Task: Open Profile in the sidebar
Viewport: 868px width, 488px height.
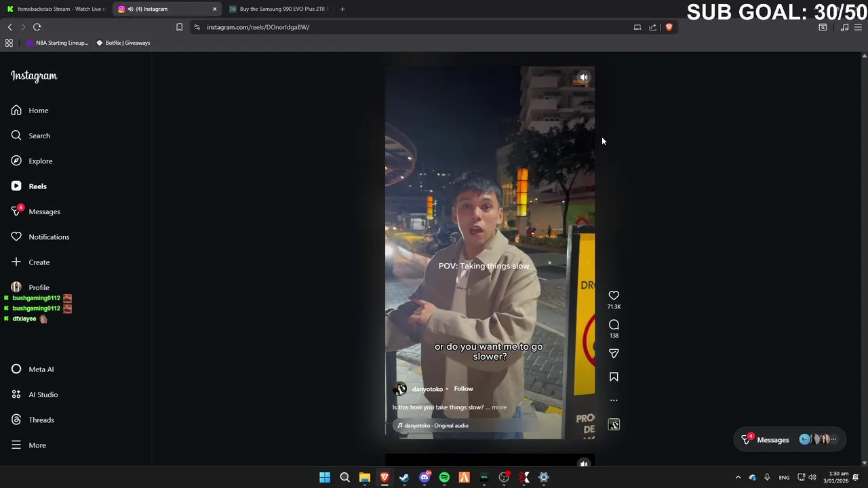Action: pyautogui.click(x=31, y=287)
